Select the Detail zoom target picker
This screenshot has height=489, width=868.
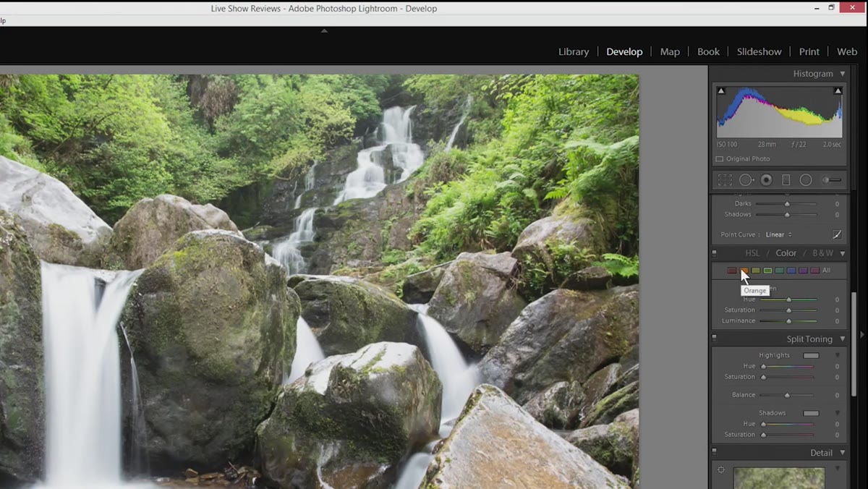(721, 470)
